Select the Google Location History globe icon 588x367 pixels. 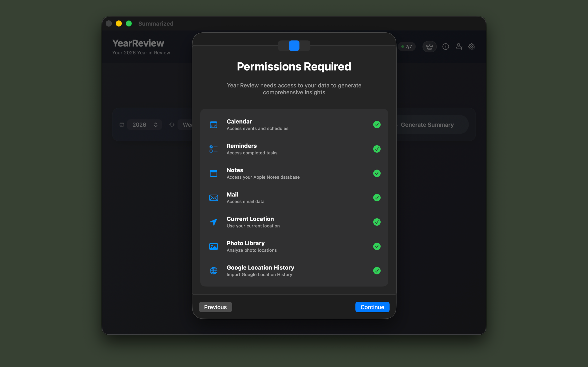click(x=213, y=271)
